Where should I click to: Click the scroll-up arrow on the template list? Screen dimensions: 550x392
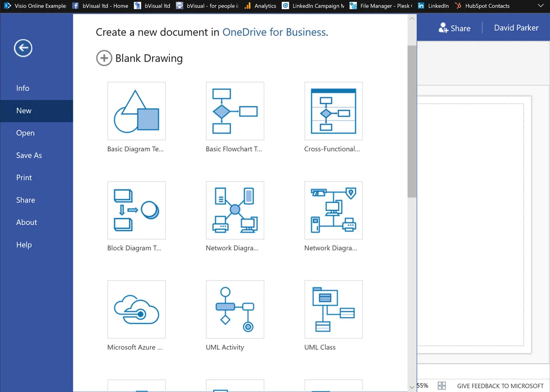pyautogui.click(x=411, y=17)
